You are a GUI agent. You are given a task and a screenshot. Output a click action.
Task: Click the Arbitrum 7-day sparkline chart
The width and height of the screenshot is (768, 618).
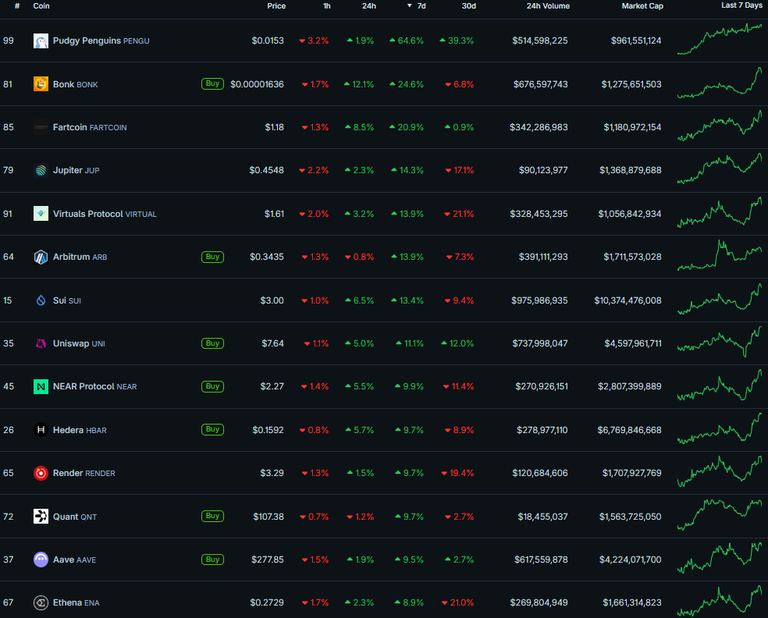tap(720, 255)
